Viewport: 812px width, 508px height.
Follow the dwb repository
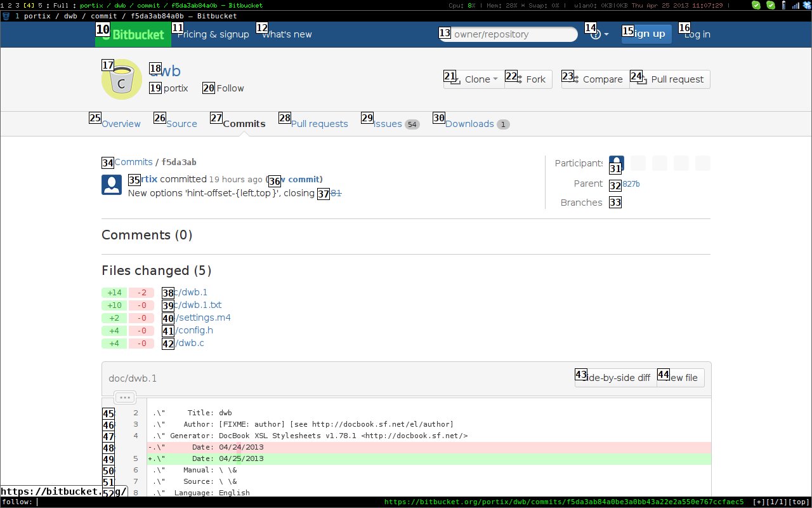(230, 88)
